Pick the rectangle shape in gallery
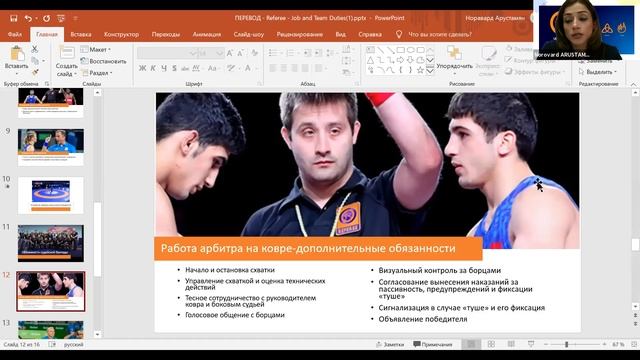The image size is (640, 360). coord(400,50)
